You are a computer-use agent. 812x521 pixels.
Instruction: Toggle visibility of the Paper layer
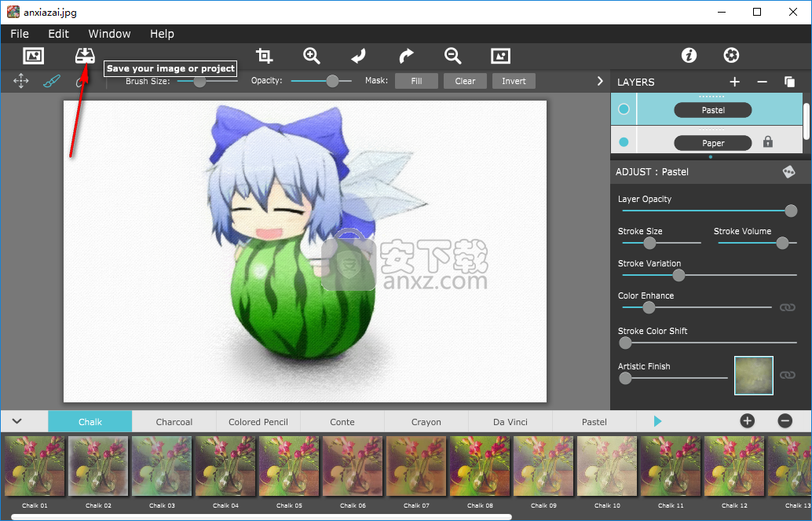(x=624, y=142)
